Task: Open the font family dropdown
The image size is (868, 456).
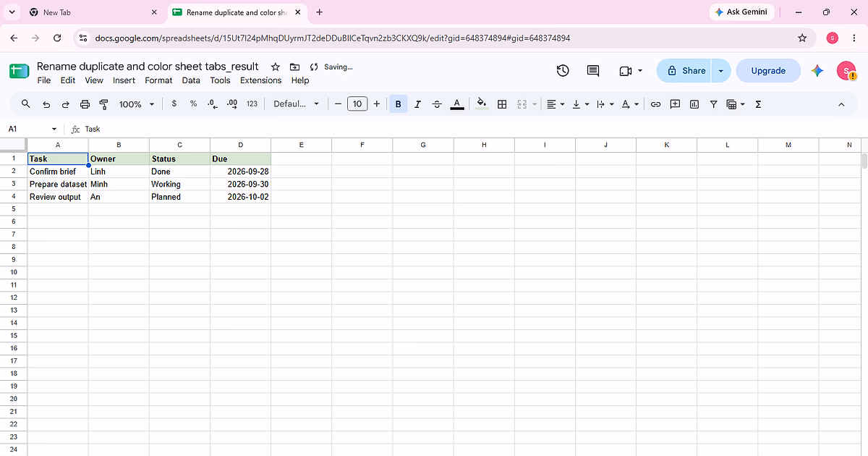Action: (296, 104)
